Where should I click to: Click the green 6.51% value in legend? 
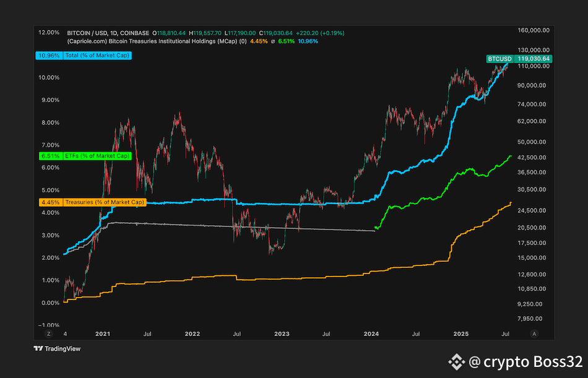pyautogui.click(x=287, y=41)
